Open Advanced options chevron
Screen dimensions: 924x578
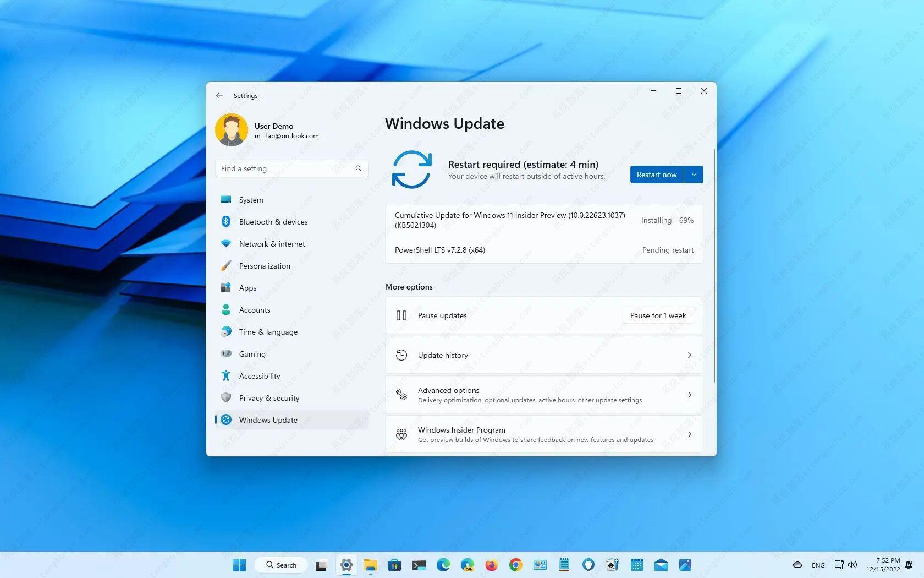pos(689,395)
